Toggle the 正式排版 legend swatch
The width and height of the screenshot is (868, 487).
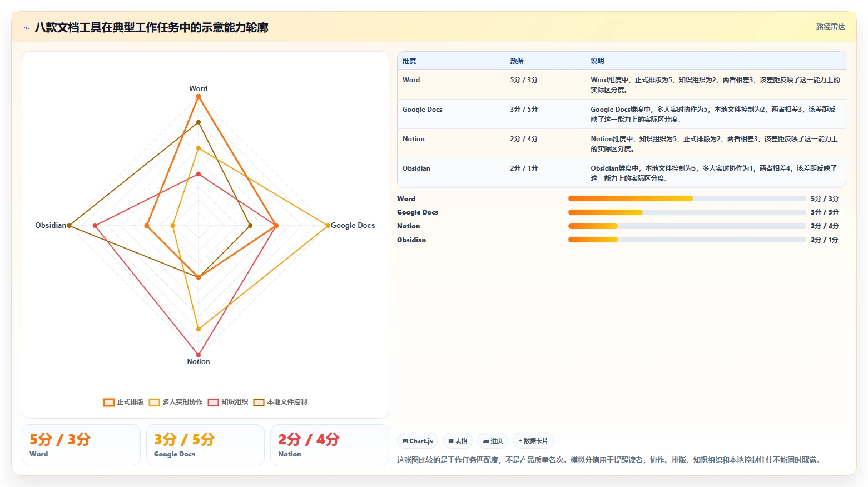click(x=108, y=402)
